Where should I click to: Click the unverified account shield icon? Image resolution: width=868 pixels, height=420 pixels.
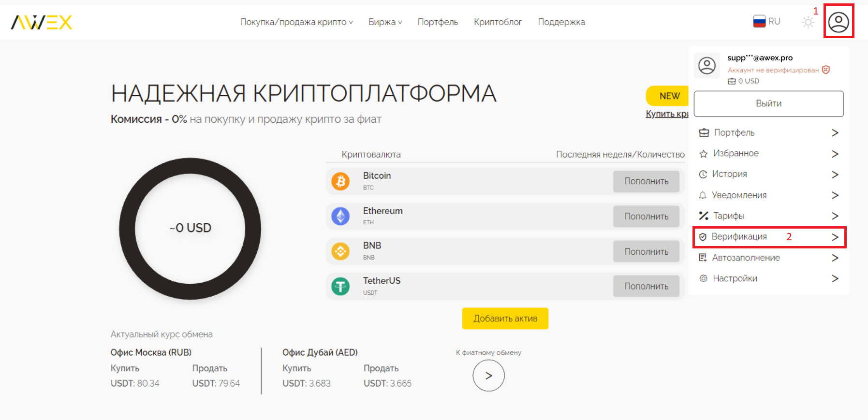(826, 70)
